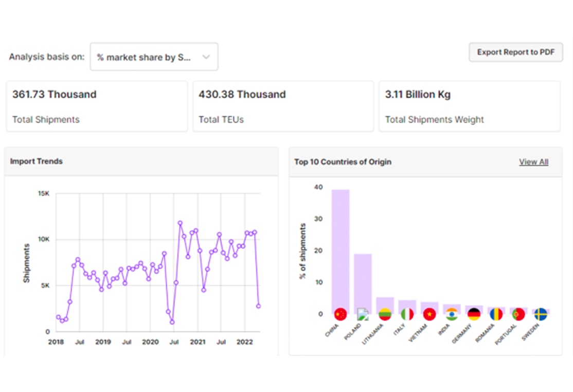This screenshot has height=392, width=573.
Task: Open the View All link
Action: pos(533,162)
